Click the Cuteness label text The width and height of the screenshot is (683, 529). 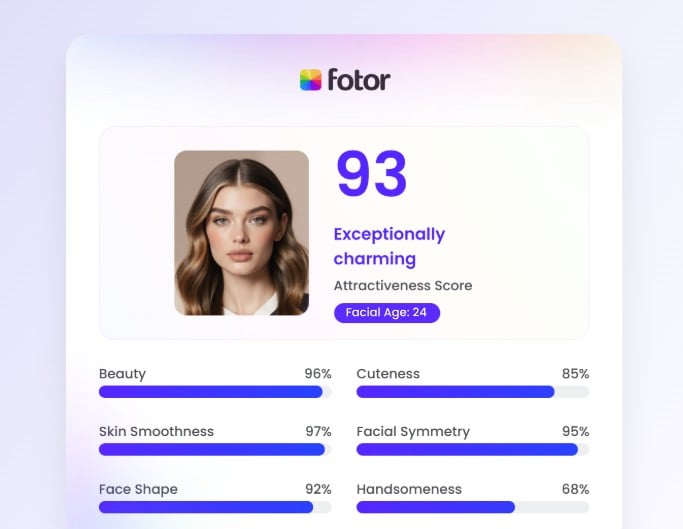tap(388, 374)
